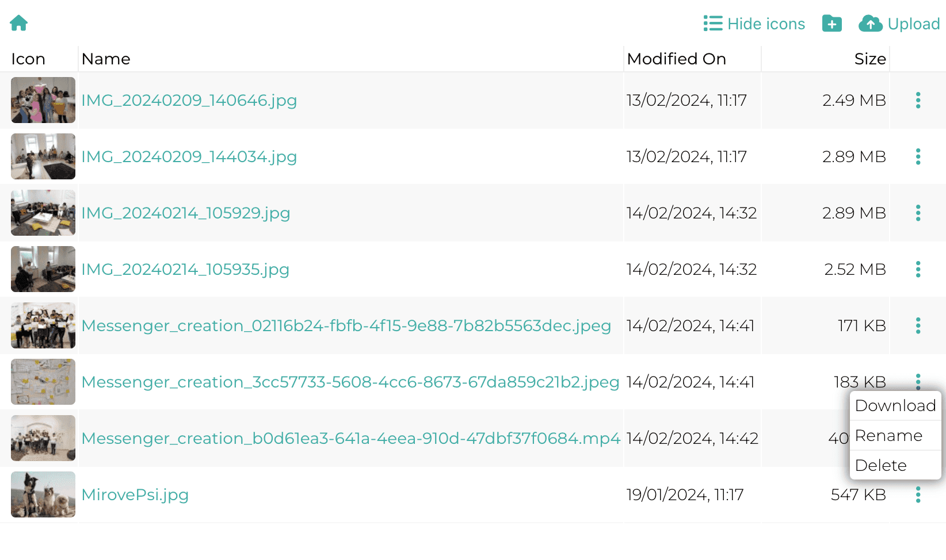946x560 pixels.
Task: Click the MirovePsi.jpg dog thumbnail
Action: [43, 494]
